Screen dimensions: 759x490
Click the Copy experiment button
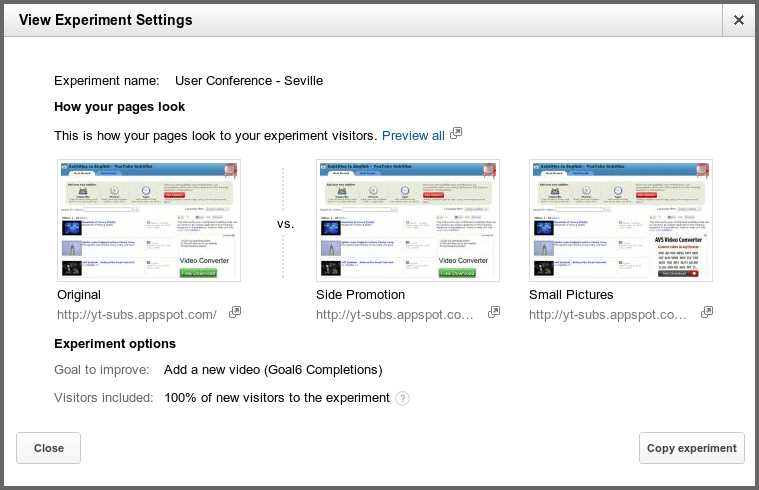click(x=691, y=448)
